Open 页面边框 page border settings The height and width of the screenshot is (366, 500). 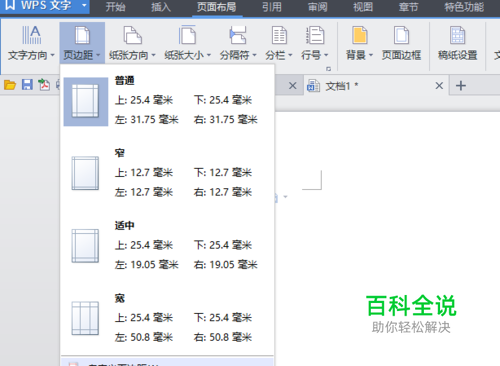401,43
